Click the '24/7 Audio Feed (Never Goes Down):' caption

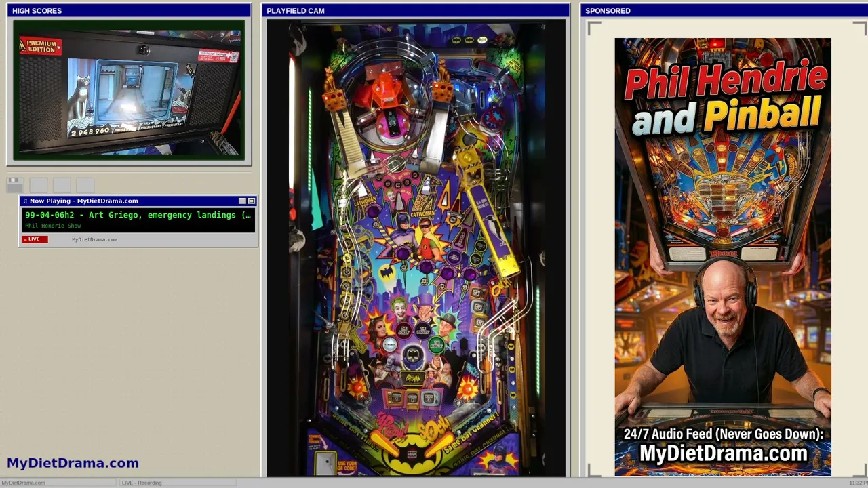(724, 434)
